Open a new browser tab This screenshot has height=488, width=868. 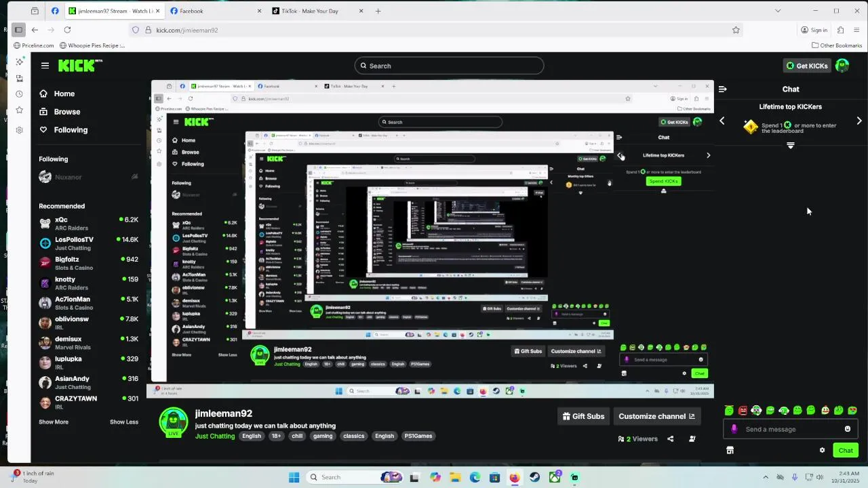point(378,11)
